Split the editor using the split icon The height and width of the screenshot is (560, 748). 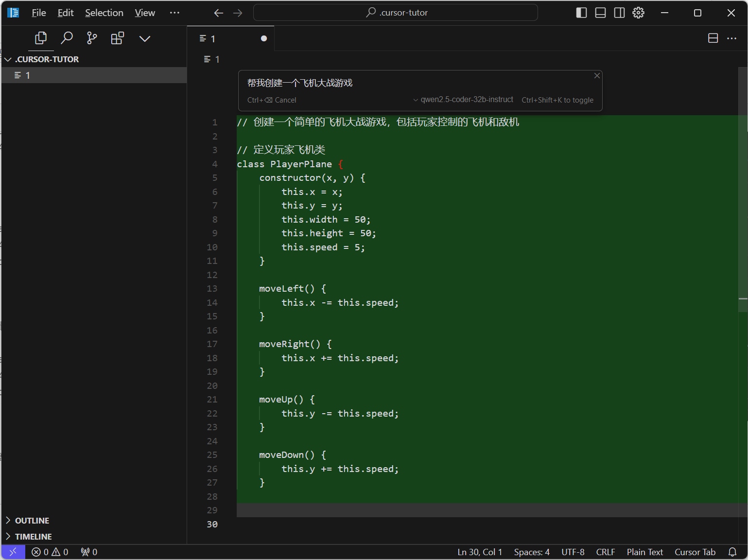[713, 38]
